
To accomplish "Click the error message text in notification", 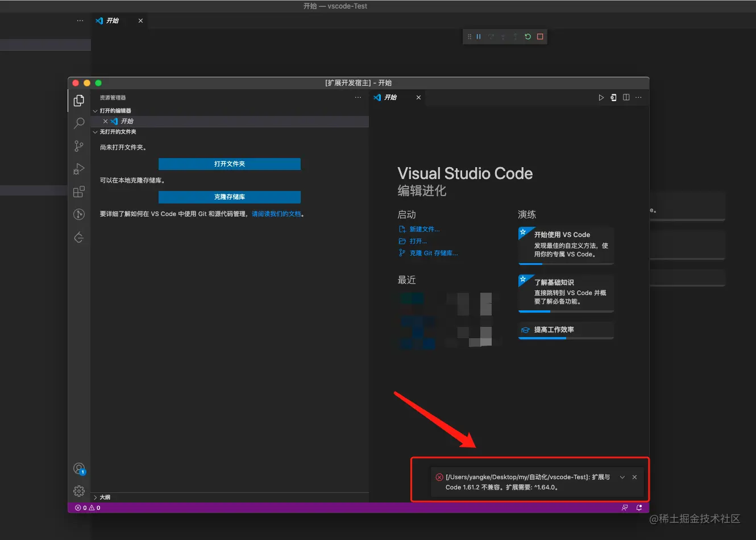I will pyautogui.click(x=527, y=482).
